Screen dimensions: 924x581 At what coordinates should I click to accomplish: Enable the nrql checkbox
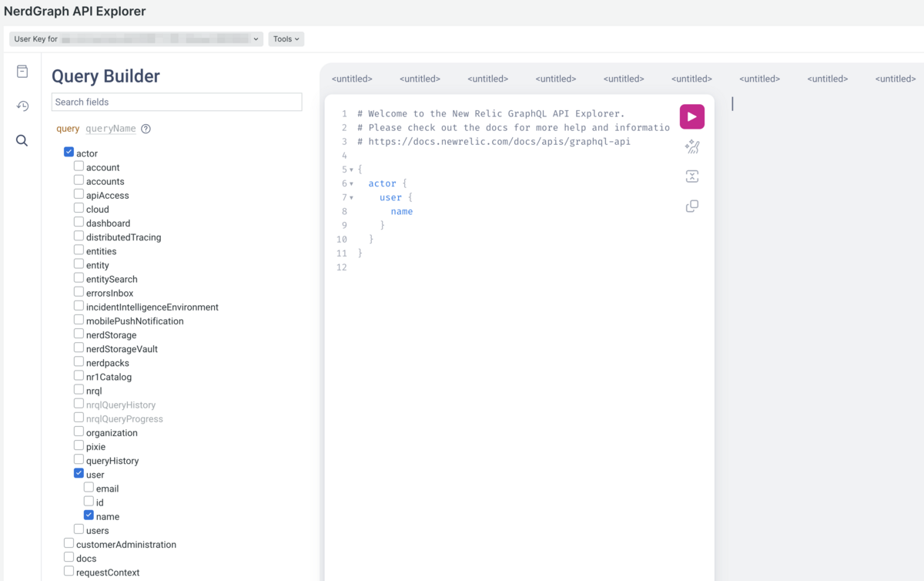[x=79, y=390]
